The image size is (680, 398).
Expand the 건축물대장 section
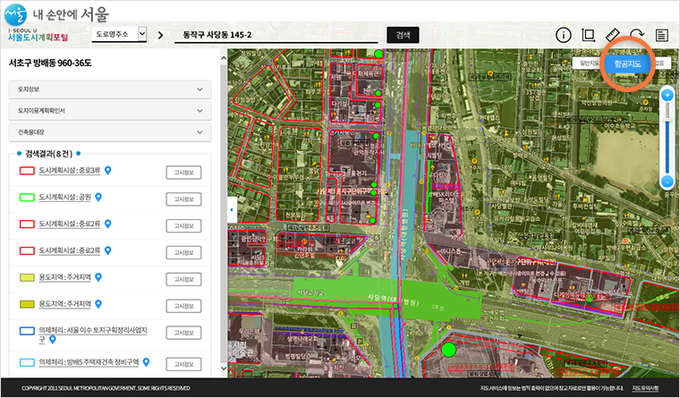click(110, 132)
